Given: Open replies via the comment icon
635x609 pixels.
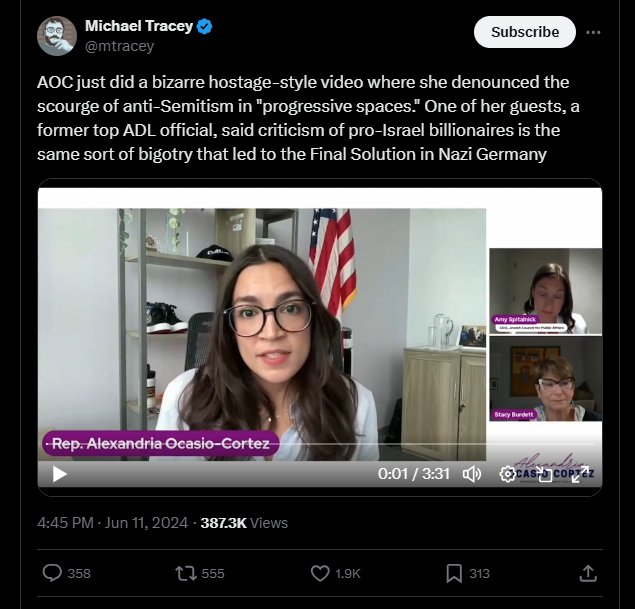Looking at the screenshot, I should [x=52, y=573].
